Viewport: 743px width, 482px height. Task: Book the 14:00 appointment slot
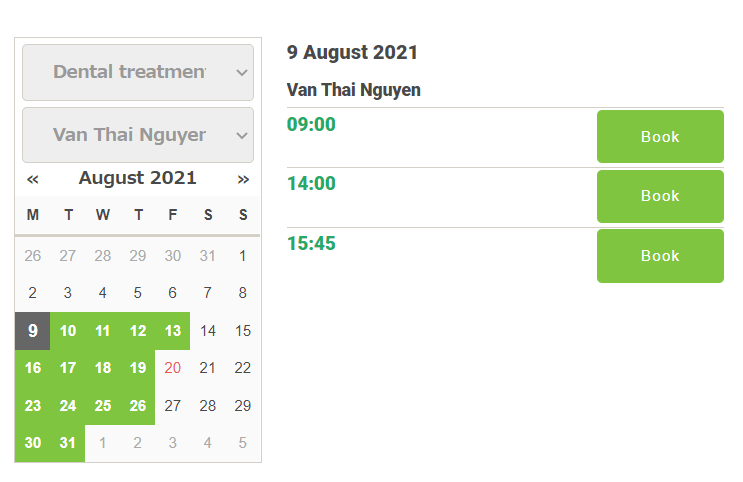(660, 196)
